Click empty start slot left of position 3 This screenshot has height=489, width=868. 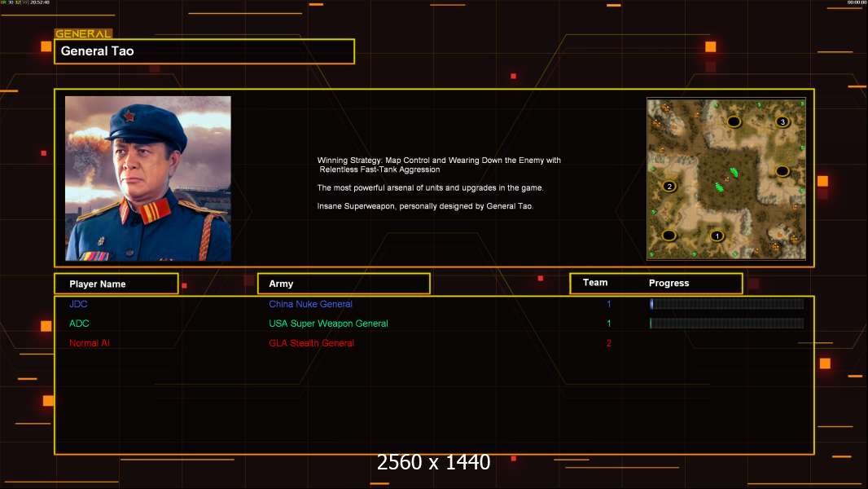[734, 121]
